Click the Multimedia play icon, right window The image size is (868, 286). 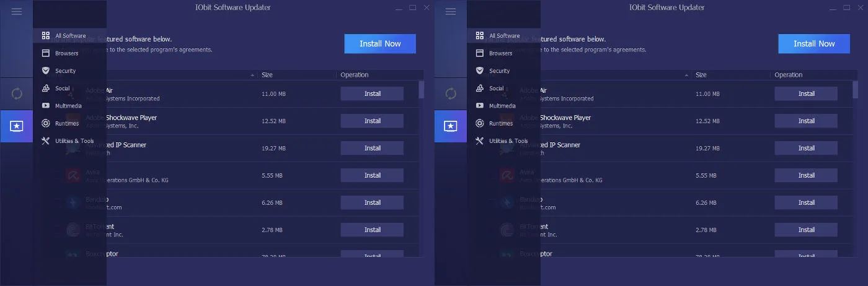pos(480,106)
